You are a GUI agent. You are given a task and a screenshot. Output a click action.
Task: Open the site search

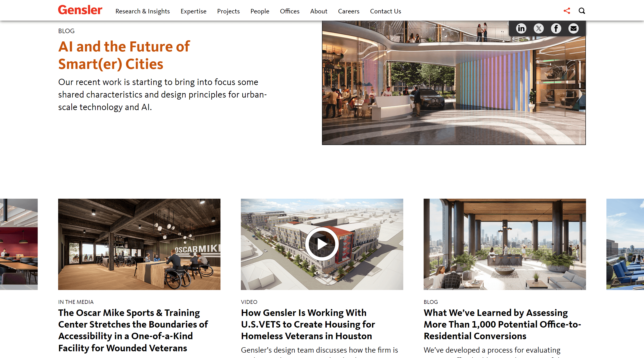click(582, 11)
